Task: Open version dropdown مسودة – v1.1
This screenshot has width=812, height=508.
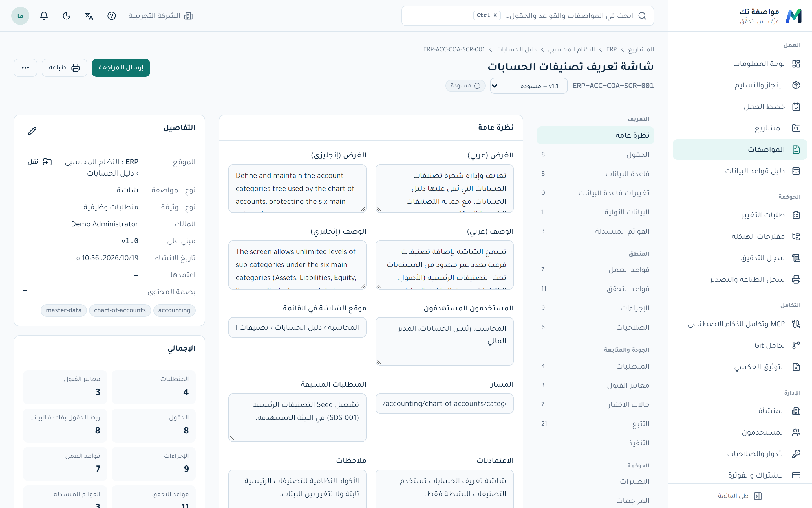Action: click(528, 86)
